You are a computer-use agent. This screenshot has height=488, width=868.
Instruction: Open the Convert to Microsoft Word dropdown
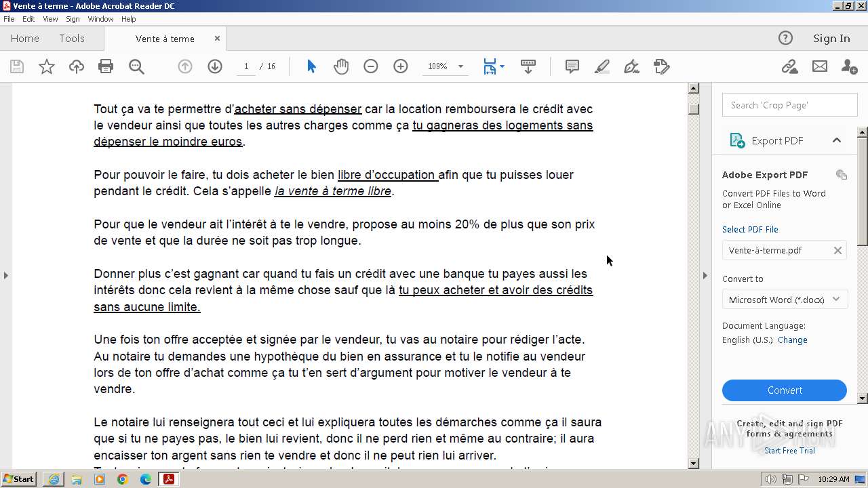[x=785, y=300]
